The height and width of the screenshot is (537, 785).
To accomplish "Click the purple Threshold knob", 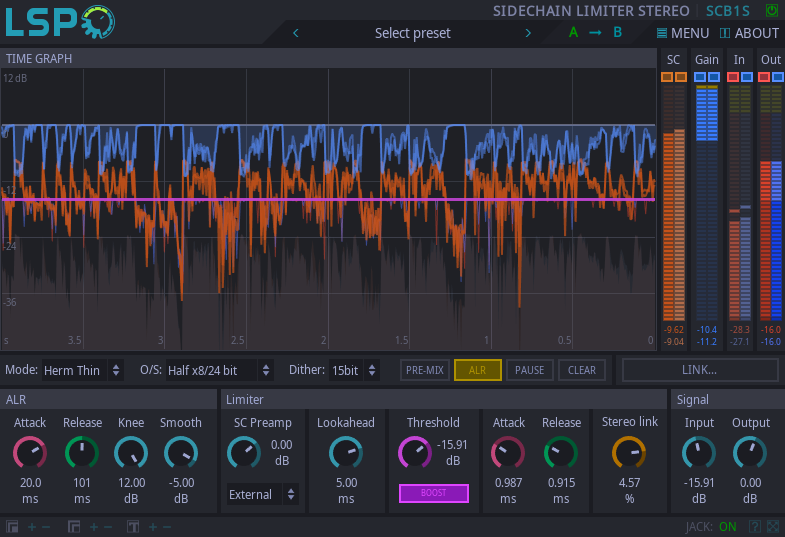I will point(415,452).
